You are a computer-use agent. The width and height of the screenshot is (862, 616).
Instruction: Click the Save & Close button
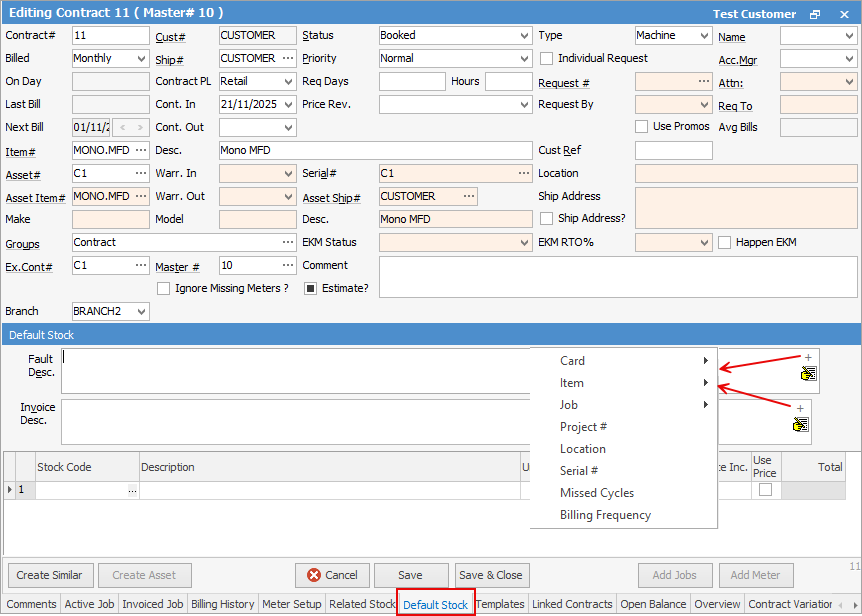(491, 575)
